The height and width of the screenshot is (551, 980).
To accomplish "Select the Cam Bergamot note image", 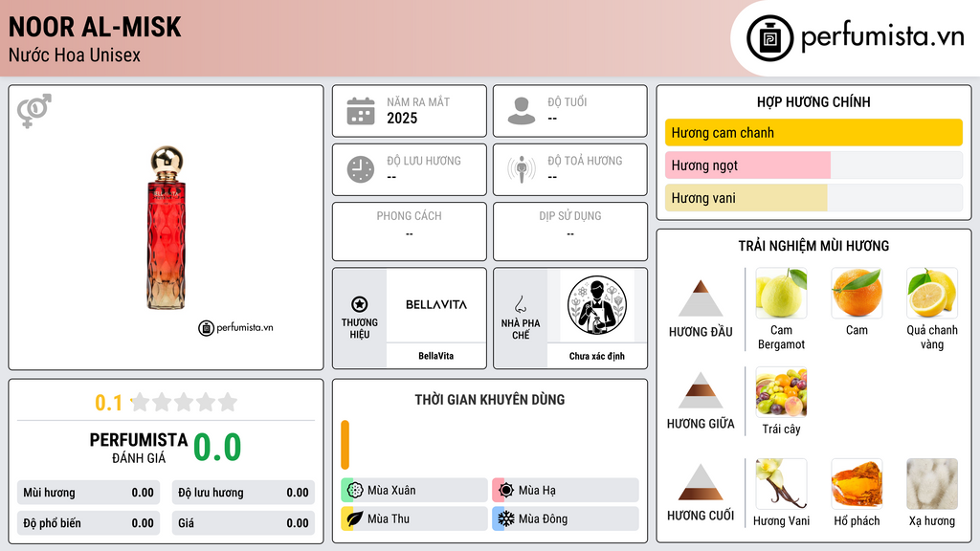I will coord(781,293).
